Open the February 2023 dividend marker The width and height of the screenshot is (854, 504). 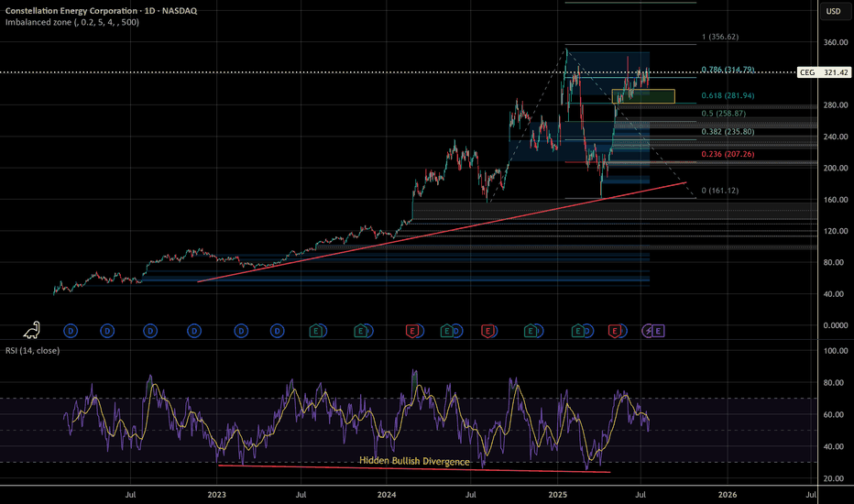point(241,331)
